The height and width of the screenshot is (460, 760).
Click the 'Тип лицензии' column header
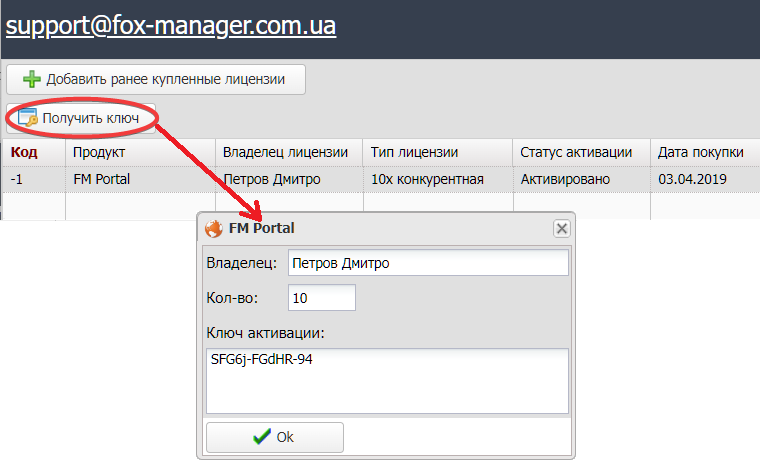pos(438,153)
